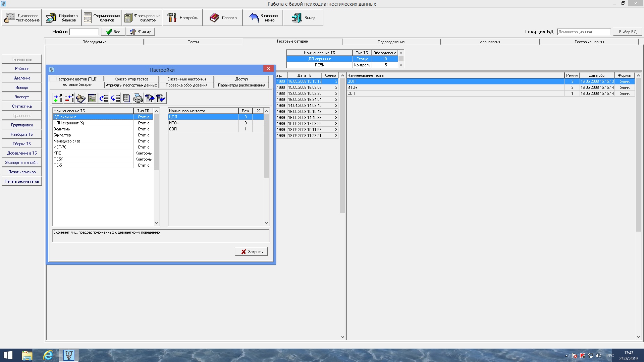Click the hand-writing edit icon
This screenshot has height=362, width=644.
tap(81, 98)
